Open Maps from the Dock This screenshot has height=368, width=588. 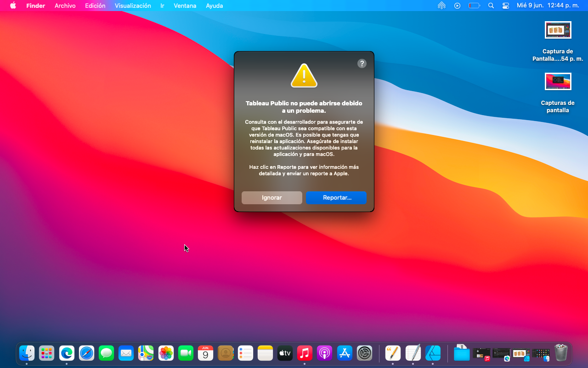(x=146, y=353)
